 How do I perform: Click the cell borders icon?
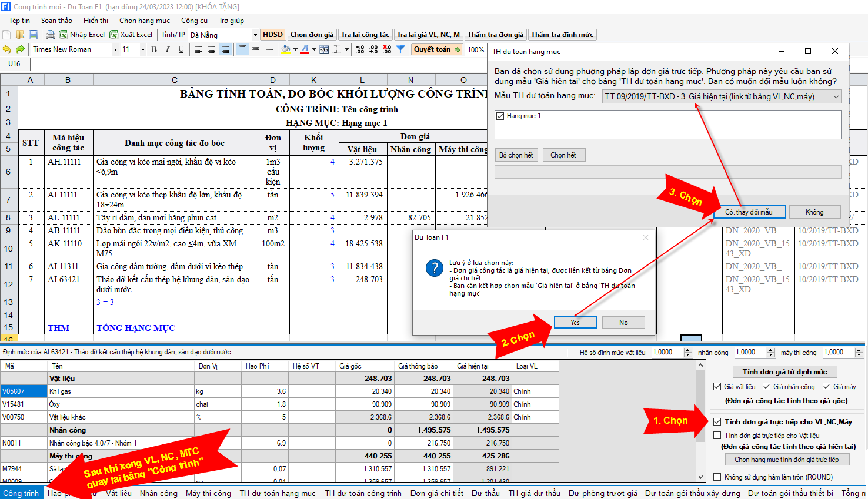(337, 49)
